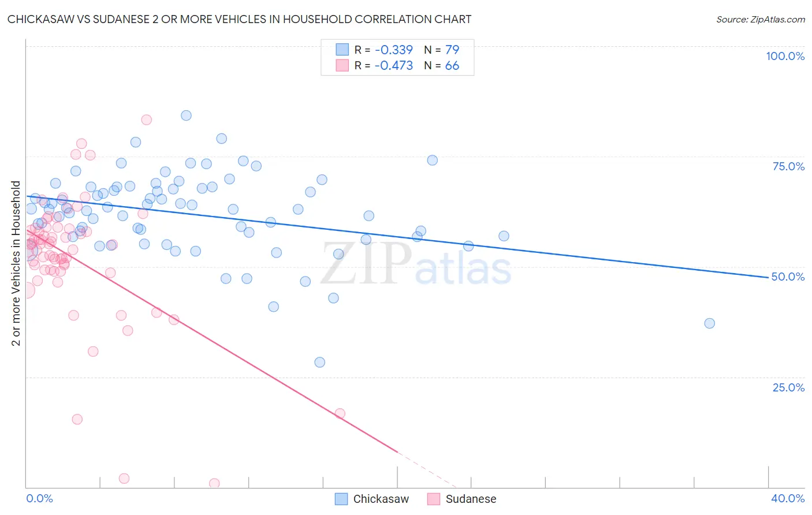
Task: Click the pink swatch beside R = -0.473
Action: [x=342, y=65]
